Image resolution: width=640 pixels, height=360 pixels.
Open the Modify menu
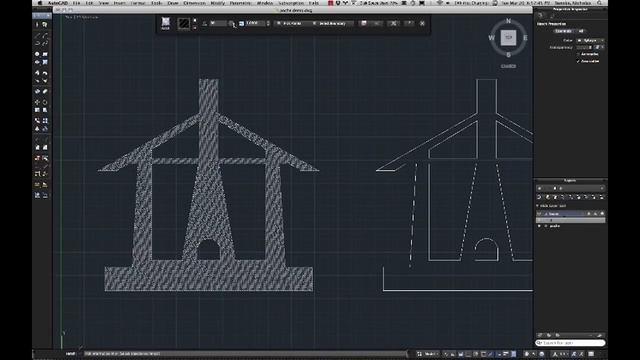[218, 3]
